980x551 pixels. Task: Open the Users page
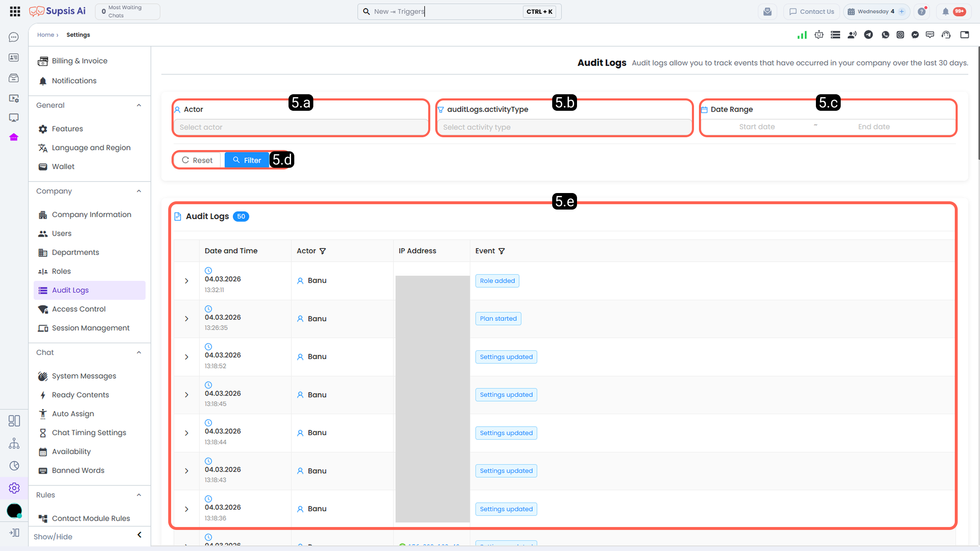click(x=89, y=234)
